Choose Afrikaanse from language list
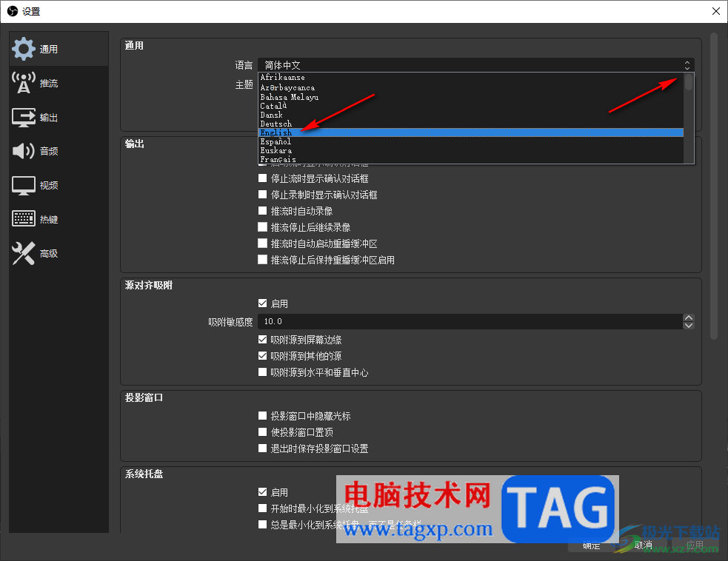Screen dimensions: 728x561 pyautogui.click(x=471, y=78)
